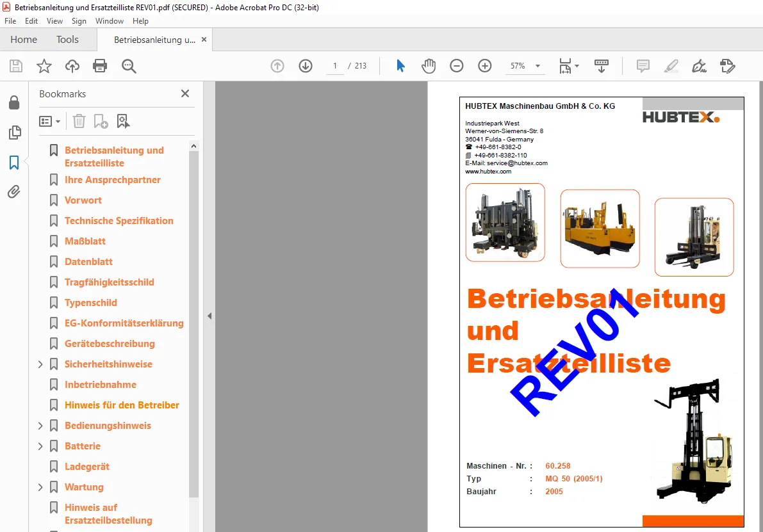Viewport: 763px width, 532px height.
Task: Open the page thumbnails panel icon
Action: click(15, 133)
